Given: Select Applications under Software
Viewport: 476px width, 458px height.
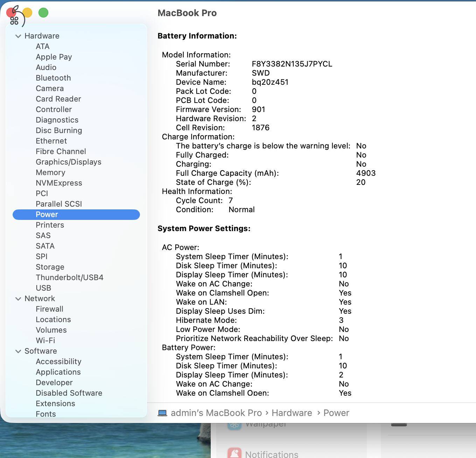Looking at the screenshot, I should tap(58, 372).
